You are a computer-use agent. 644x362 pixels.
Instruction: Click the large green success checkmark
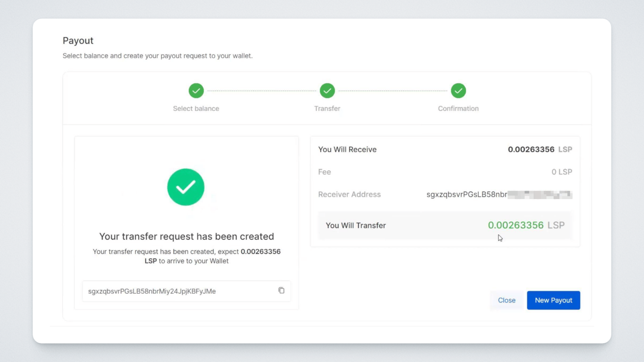(x=186, y=187)
